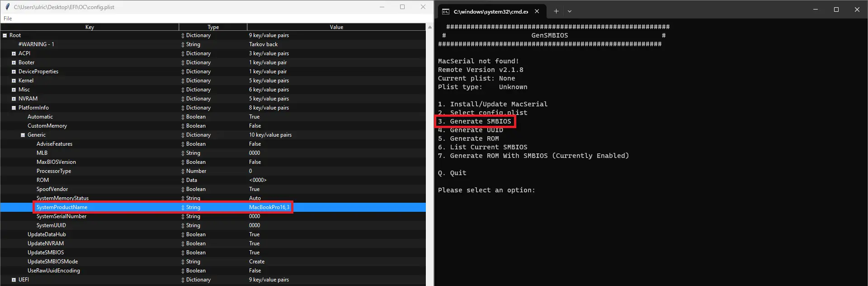
Task: Select the SystemSerialNumber key
Action: pyautogui.click(x=61, y=216)
